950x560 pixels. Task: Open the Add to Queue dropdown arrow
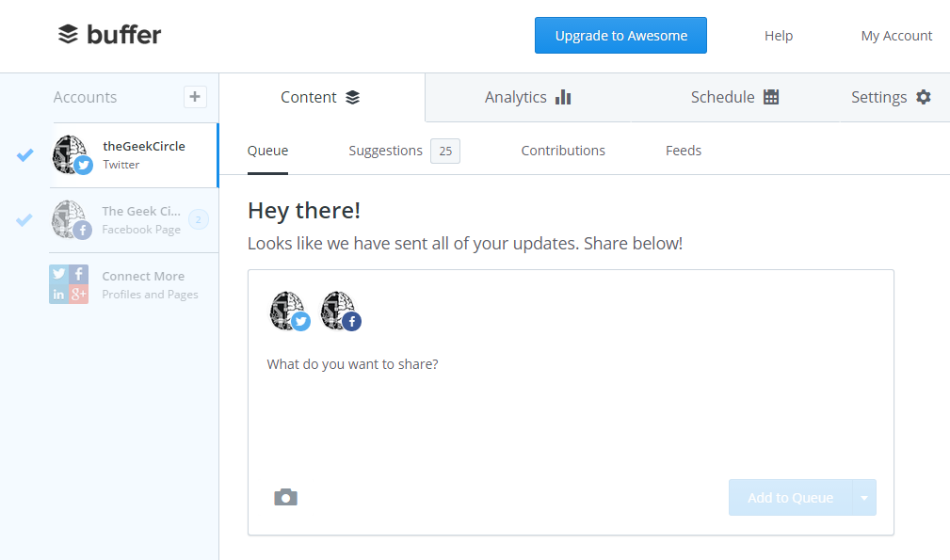[x=864, y=498]
